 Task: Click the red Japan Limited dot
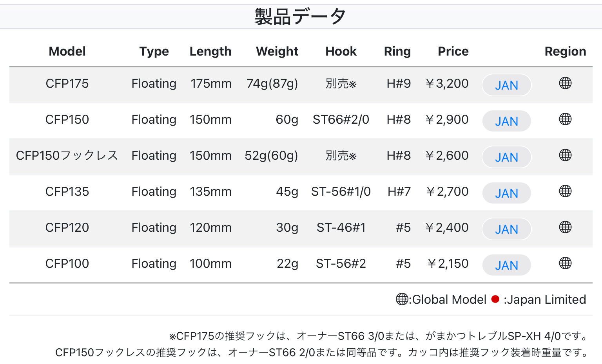point(495,299)
